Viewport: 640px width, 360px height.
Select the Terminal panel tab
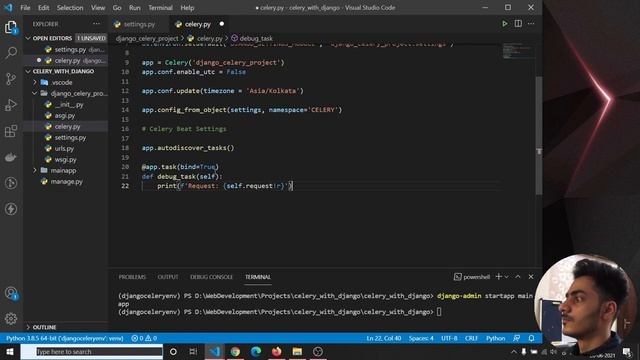point(258,277)
